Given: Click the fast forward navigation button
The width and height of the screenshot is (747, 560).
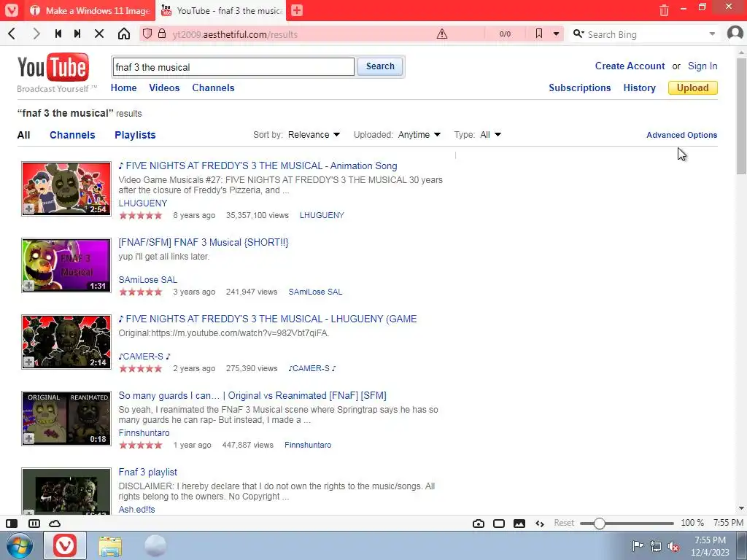Looking at the screenshot, I should pyautogui.click(x=77, y=34).
